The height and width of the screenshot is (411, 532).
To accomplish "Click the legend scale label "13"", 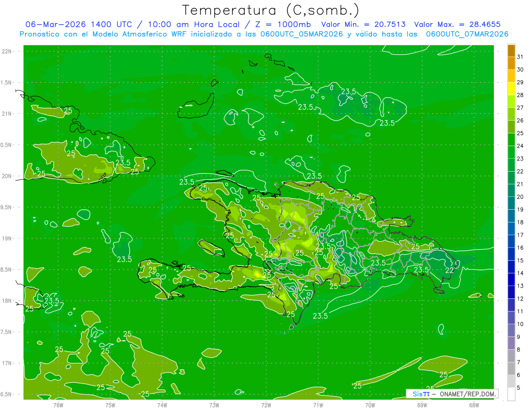I will 520,286.
